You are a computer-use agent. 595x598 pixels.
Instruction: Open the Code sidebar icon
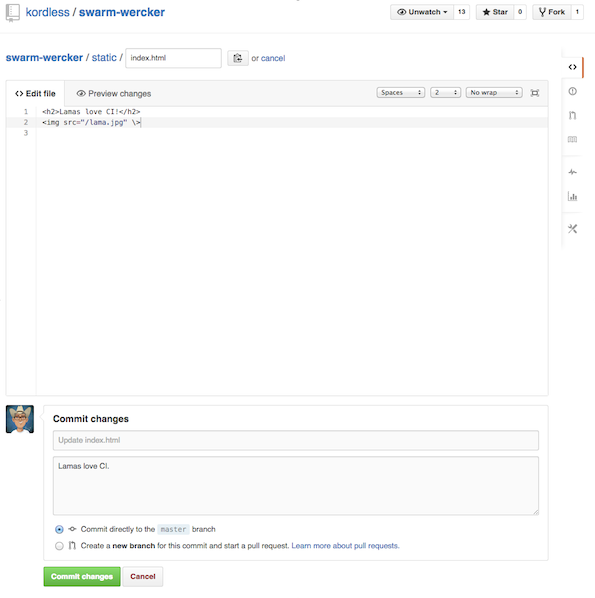pyautogui.click(x=572, y=67)
